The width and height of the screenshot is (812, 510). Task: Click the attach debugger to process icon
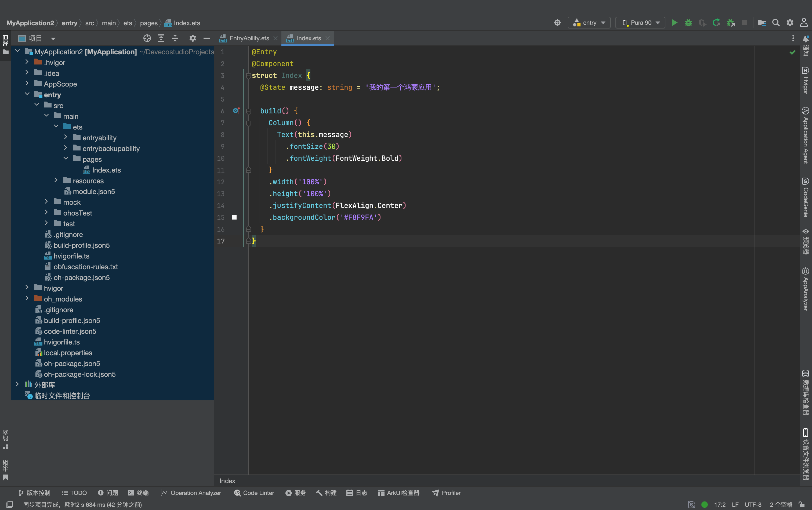coord(730,23)
